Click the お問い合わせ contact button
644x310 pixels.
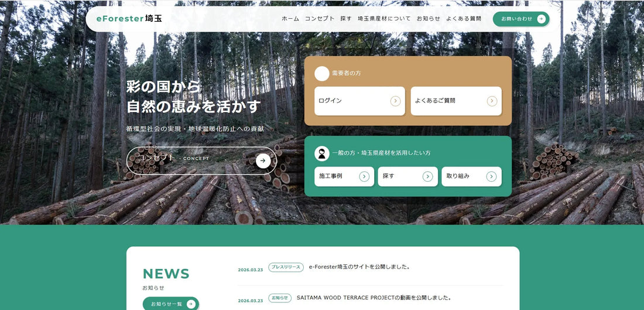(x=521, y=19)
